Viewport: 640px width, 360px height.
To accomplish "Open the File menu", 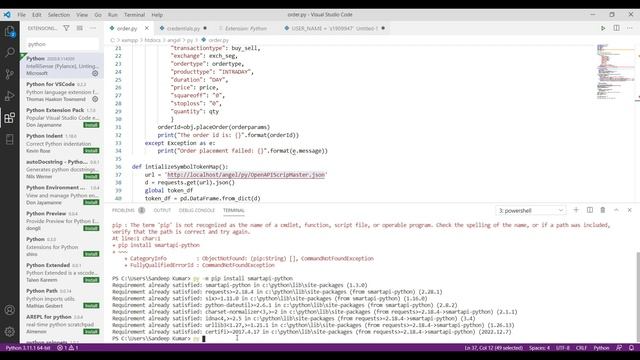I will click(x=22, y=15).
